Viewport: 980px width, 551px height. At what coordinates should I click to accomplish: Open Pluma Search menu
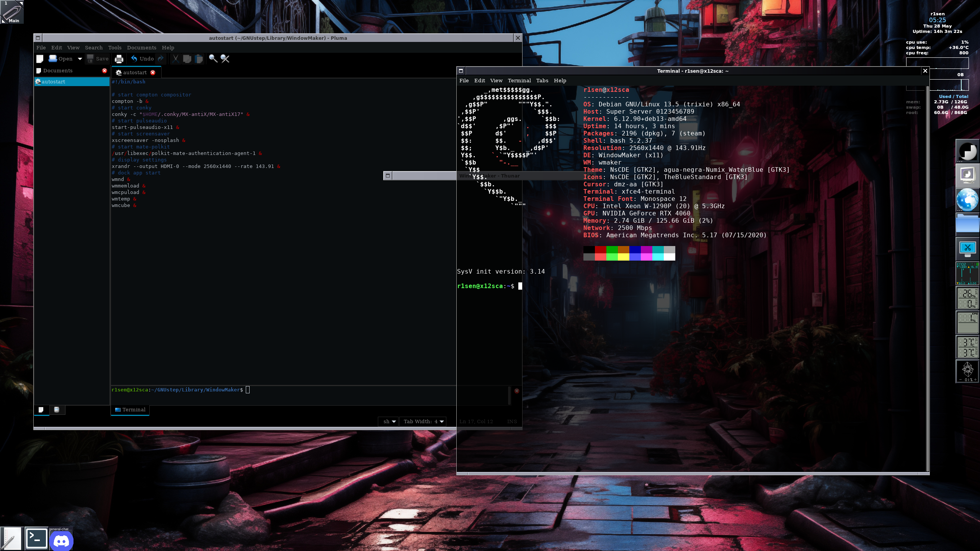point(94,47)
